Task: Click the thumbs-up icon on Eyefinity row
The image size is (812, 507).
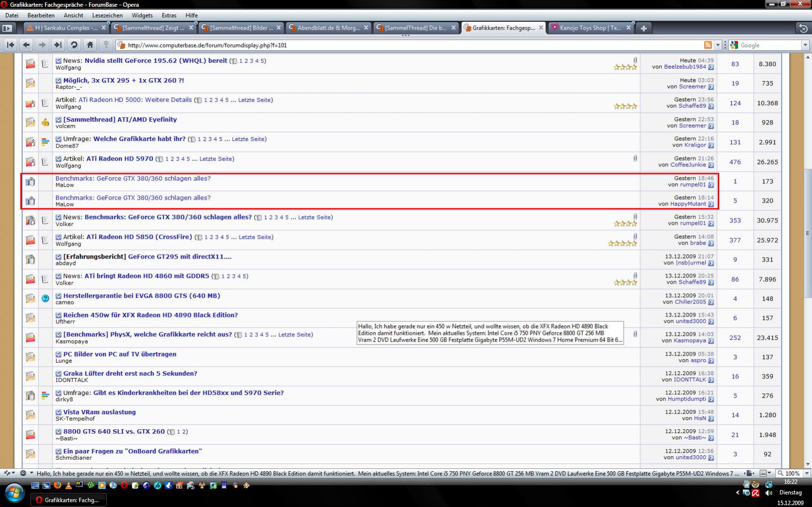Action: [x=45, y=122]
